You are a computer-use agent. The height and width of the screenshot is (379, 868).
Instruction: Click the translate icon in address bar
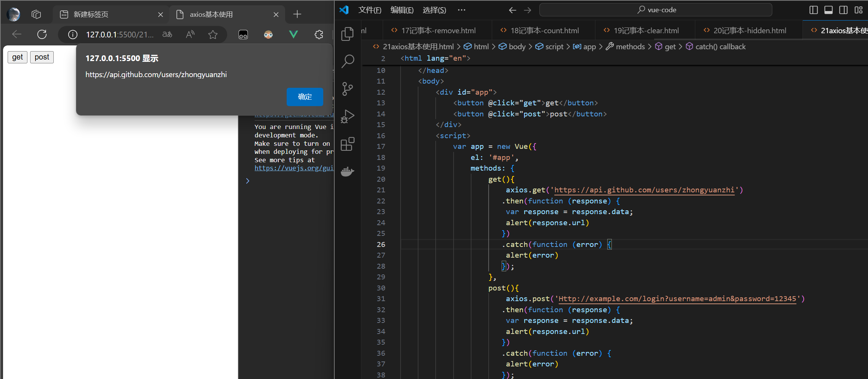pyautogui.click(x=167, y=35)
